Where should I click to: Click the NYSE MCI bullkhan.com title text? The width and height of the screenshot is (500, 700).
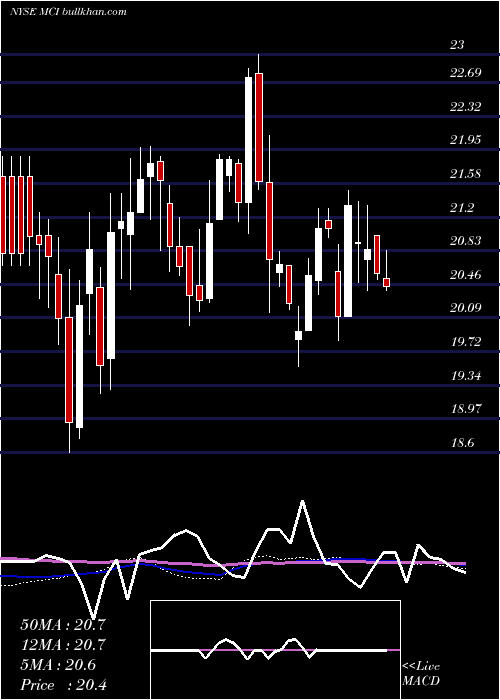point(68,12)
